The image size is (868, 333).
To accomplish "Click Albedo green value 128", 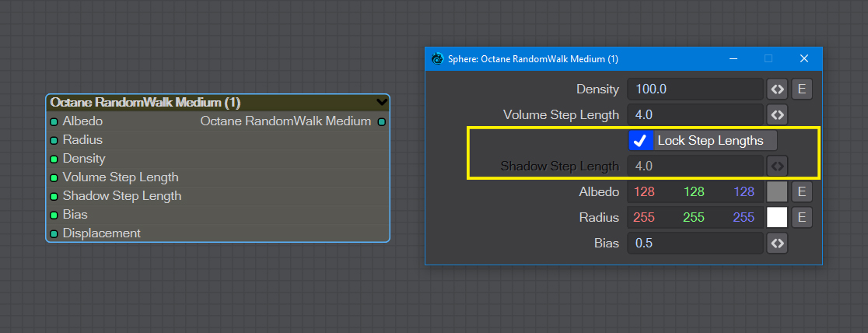I will click(x=695, y=192).
